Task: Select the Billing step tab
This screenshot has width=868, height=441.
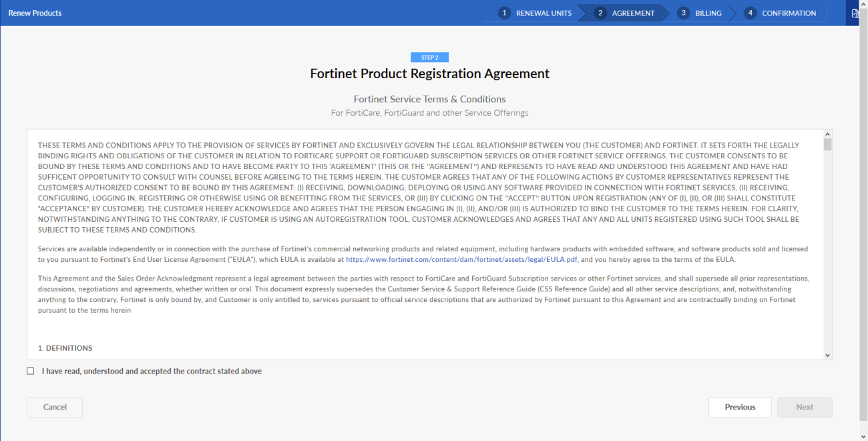Action: tap(700, 13)
